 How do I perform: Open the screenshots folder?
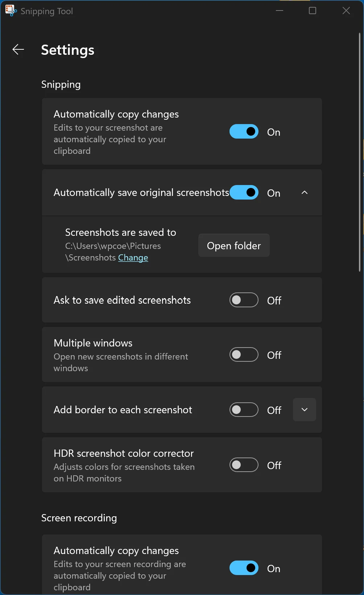[234, 246]
